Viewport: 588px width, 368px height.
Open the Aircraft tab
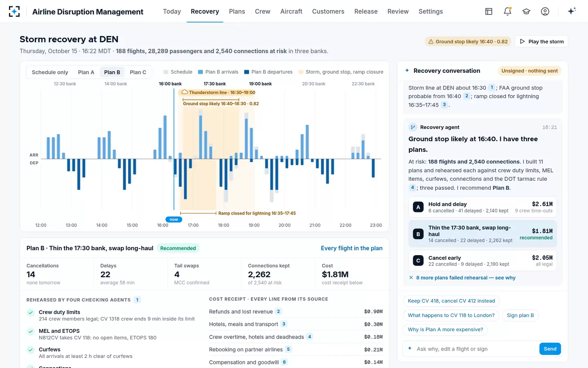(291, 11)
